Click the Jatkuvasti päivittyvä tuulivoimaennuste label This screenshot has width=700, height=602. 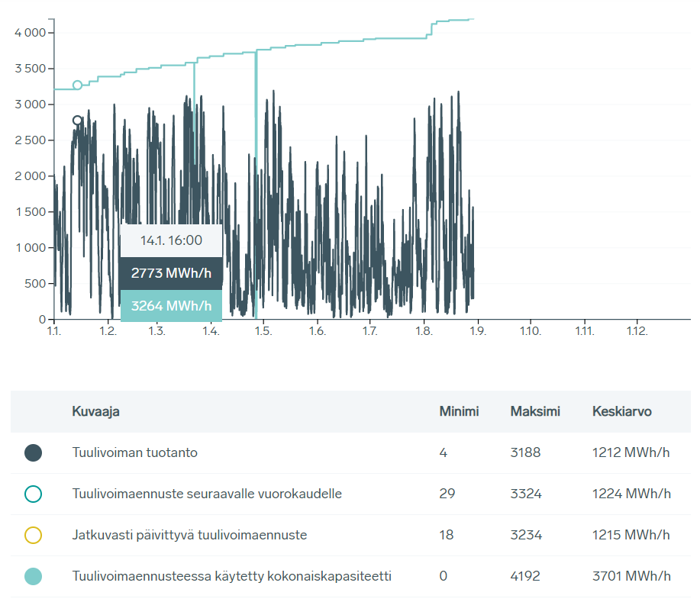189,535
